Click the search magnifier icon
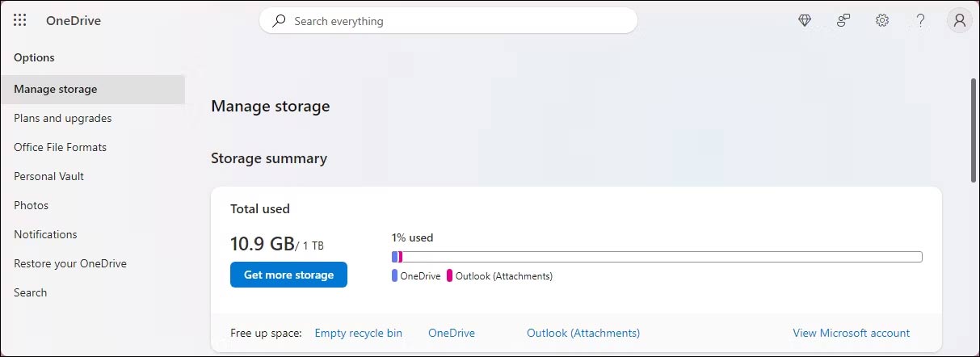Screen dimensions: 980x357 (279, 21)
